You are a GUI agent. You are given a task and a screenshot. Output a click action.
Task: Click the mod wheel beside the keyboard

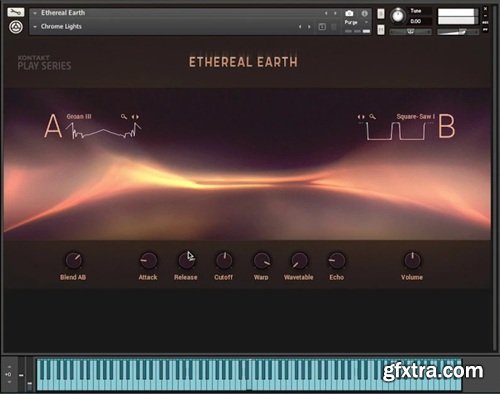click(x=30, y=375)
